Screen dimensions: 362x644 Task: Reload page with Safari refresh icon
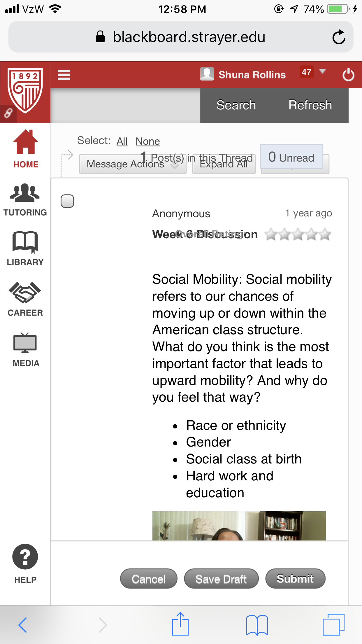coord(339,37)
